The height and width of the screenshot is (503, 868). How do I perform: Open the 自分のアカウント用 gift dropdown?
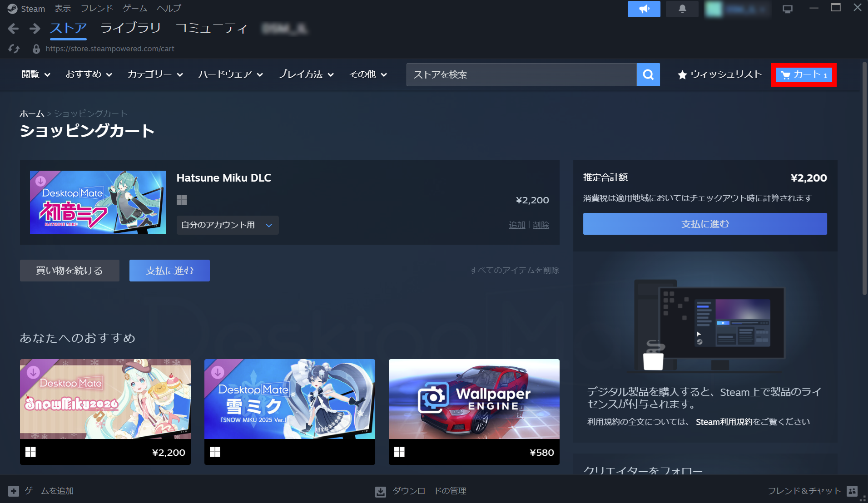pyautogui.click(x=227, y=225)
